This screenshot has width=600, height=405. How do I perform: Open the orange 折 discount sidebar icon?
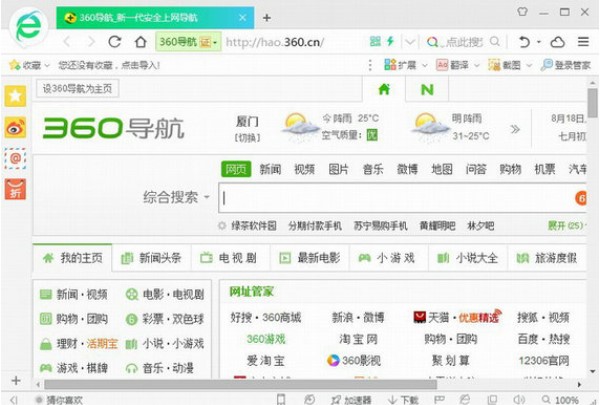point(15,189)
